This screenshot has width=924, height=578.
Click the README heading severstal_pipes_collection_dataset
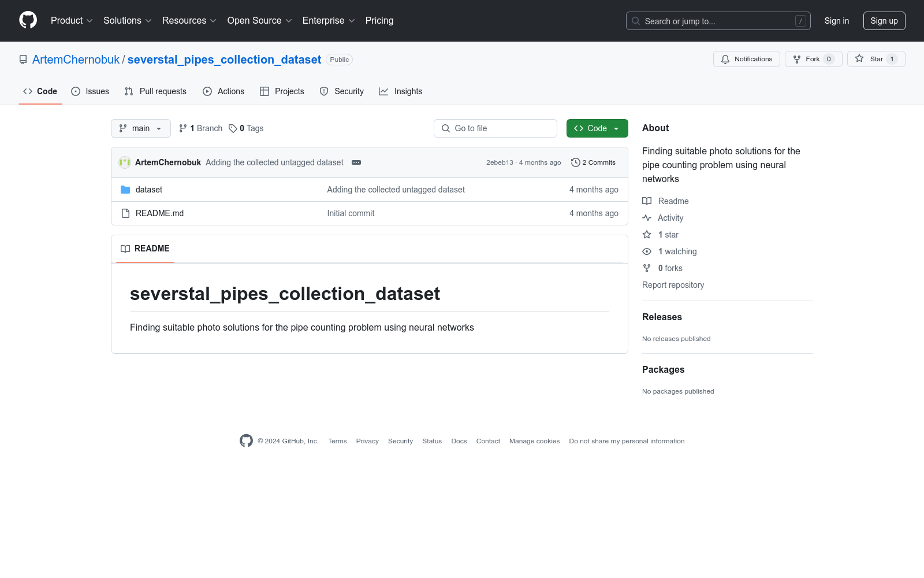point(285,294)
